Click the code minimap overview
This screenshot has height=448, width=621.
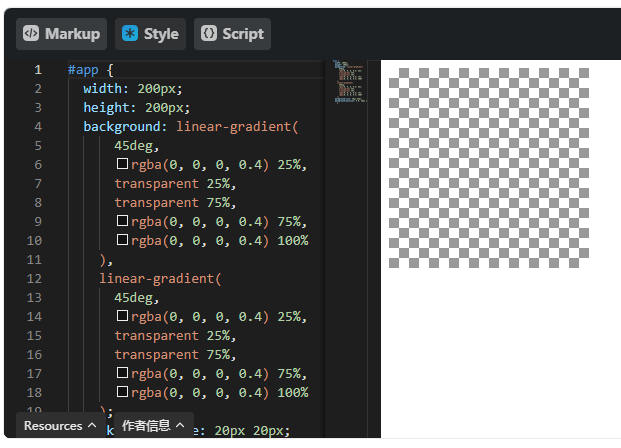pyautogui.click(x=350, y=82)
